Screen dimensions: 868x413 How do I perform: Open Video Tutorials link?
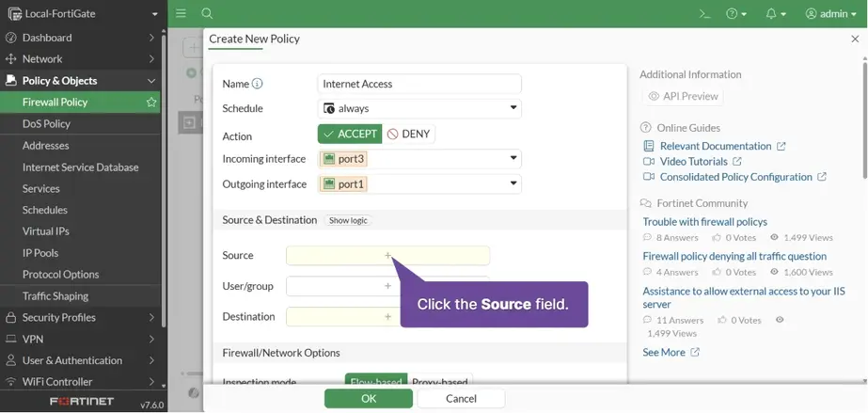click(692, 162)
